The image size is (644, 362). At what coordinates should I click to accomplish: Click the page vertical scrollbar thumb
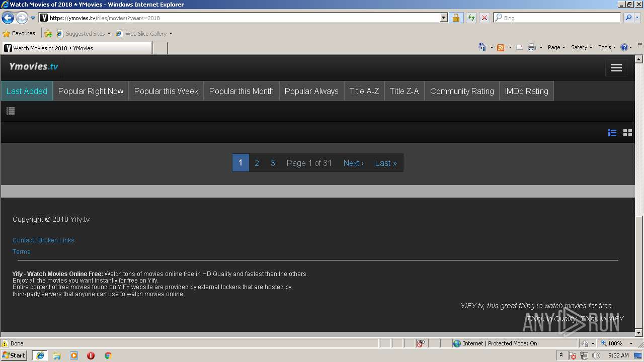point(639,271)
